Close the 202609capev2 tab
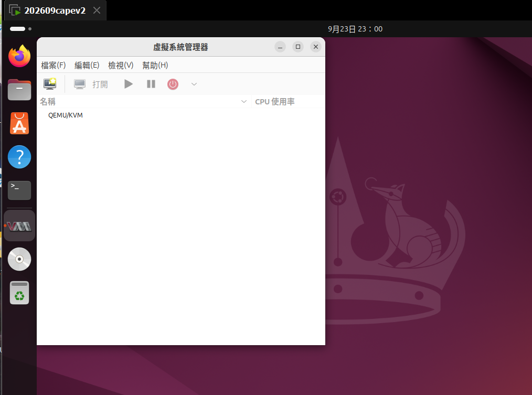532x395 pixels. [97, 10]
